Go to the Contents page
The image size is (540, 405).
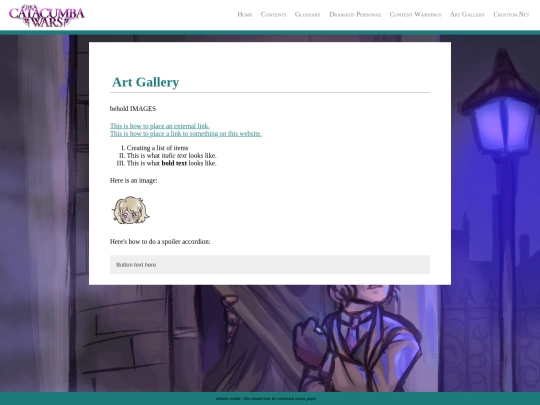(x=273, y=14)
